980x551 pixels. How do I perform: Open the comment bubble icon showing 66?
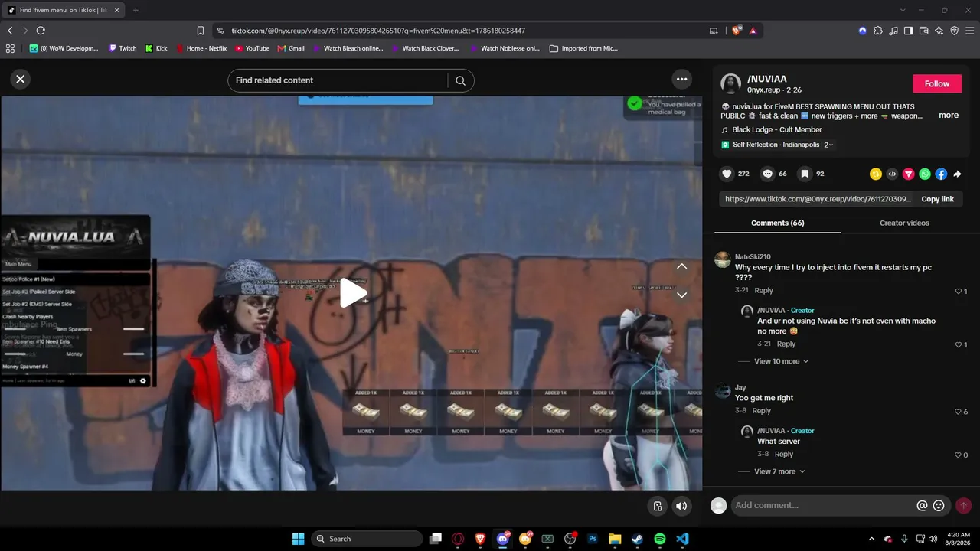tap(767, 174)
